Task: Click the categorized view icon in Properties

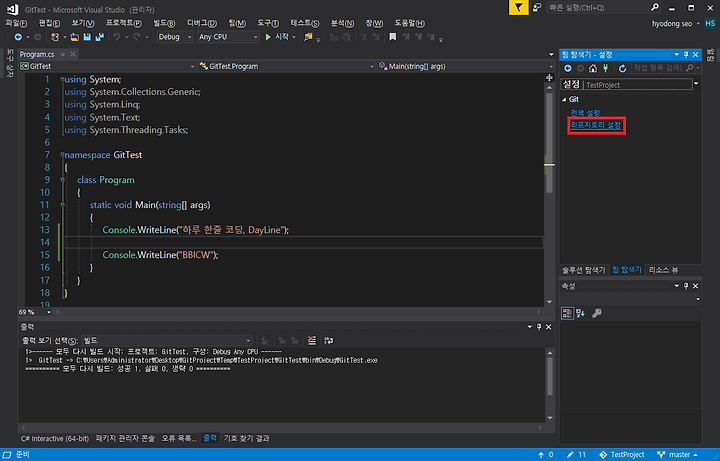Action: 567,313
